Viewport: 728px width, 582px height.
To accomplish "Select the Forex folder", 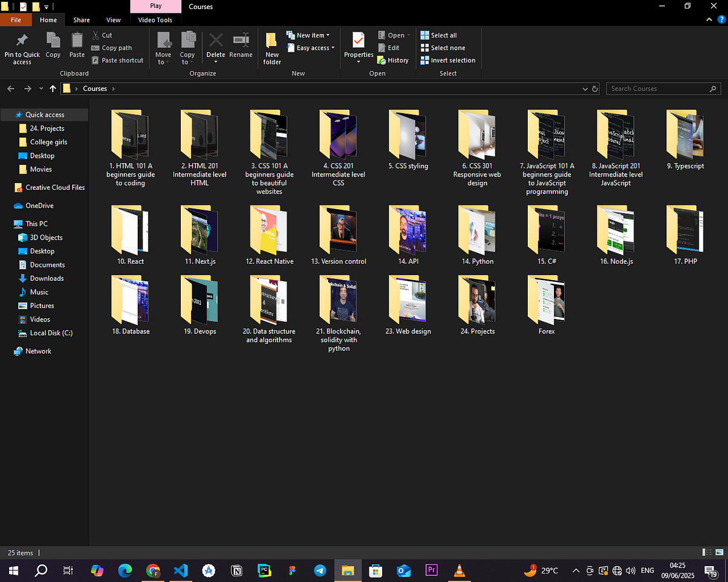I will [547, 306].
